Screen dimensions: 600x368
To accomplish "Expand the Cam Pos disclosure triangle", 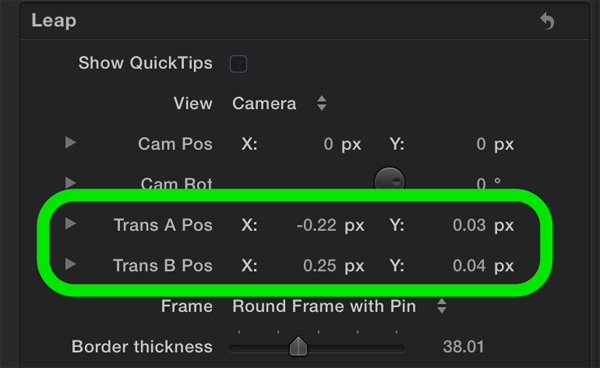I will click(x=70, y=143).
